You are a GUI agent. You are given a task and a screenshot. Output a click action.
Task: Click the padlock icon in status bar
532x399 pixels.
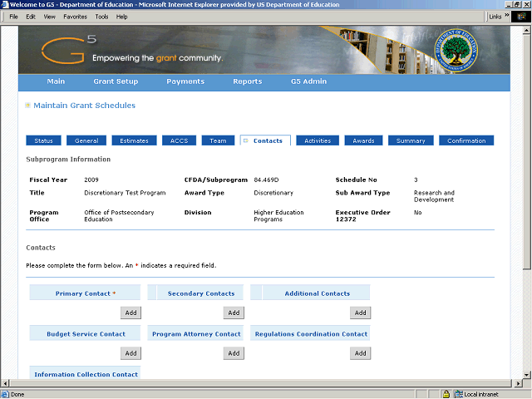point(446,394)
